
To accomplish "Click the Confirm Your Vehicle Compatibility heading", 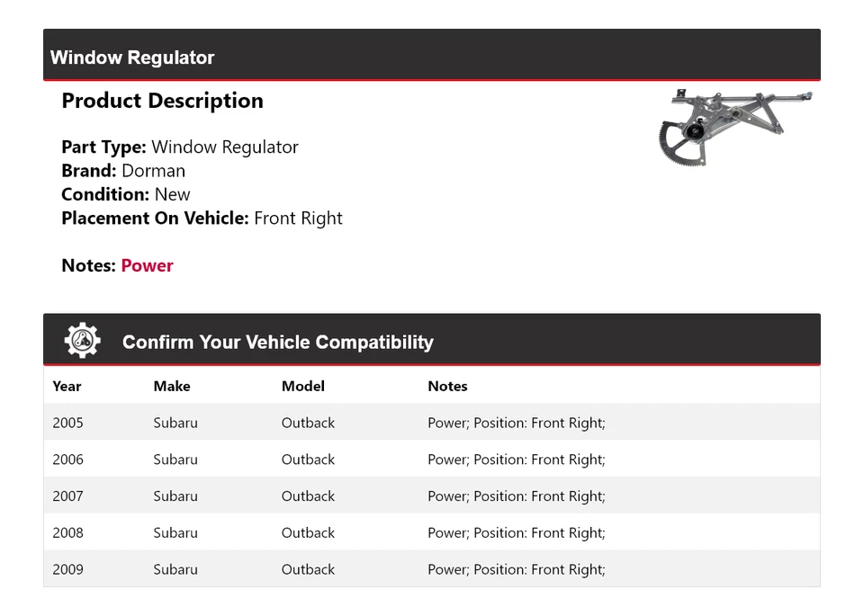I will [277, 343].
